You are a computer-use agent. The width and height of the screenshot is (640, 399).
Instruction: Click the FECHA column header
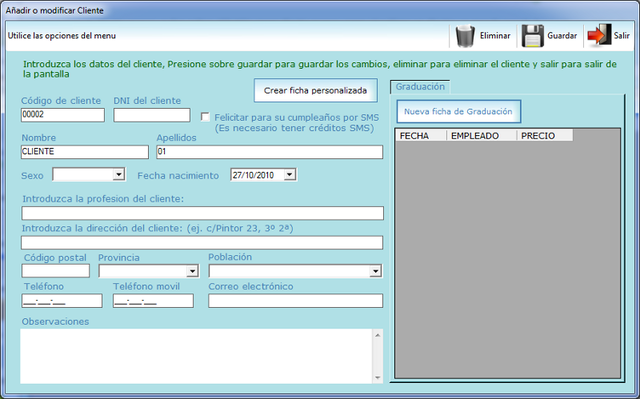coord(421,136)
